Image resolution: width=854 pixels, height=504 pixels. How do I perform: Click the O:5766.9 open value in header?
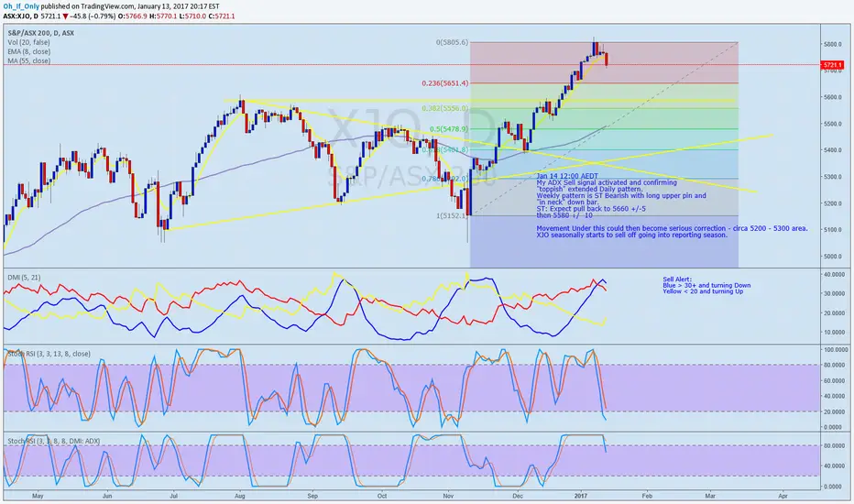point(133,16)
